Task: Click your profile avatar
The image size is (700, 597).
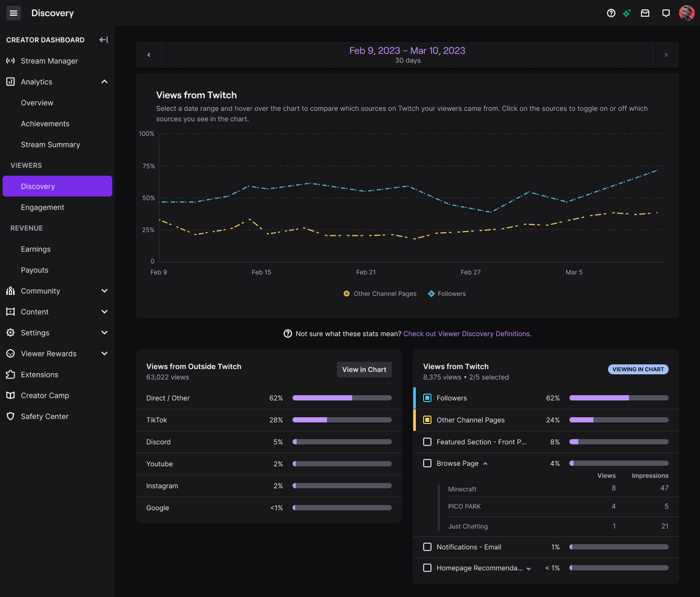Action: 687,13
